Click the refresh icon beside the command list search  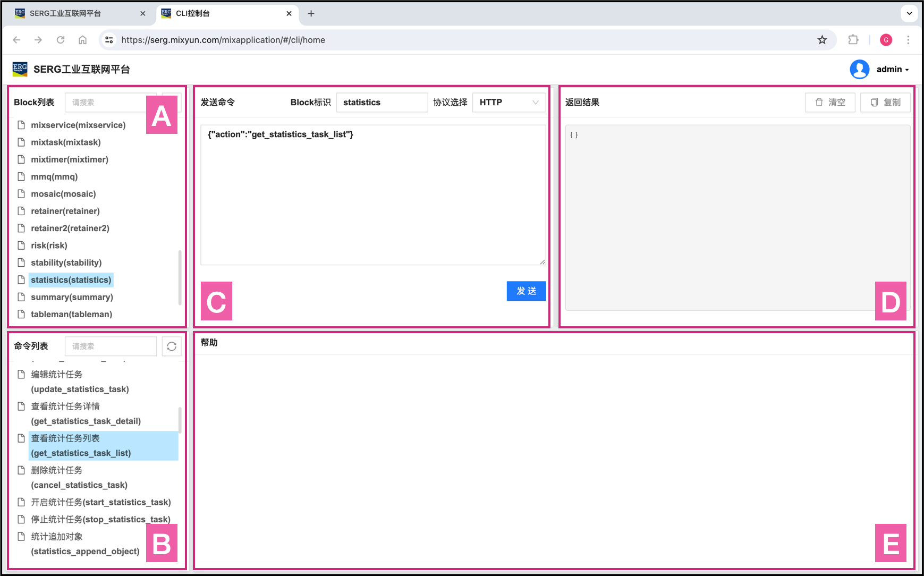tap(172, 346)
